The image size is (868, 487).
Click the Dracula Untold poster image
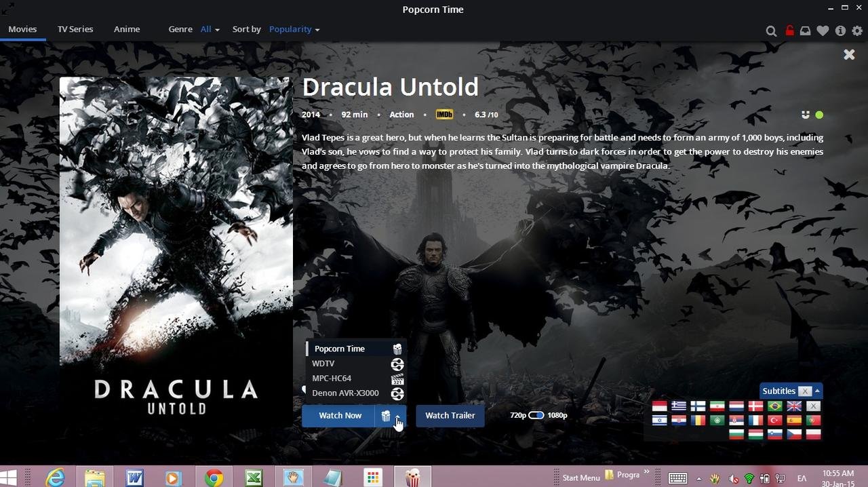(176, 252)
